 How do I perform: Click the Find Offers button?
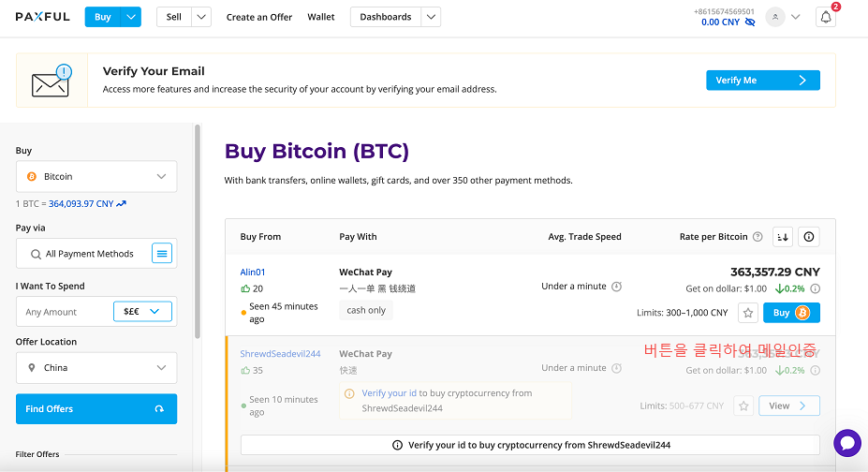(96, 409)
